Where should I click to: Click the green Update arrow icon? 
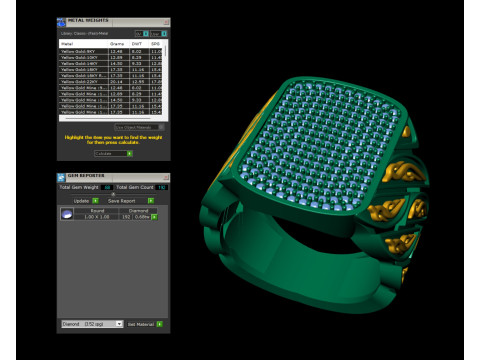pyautogui.click(x=95, y=201)
